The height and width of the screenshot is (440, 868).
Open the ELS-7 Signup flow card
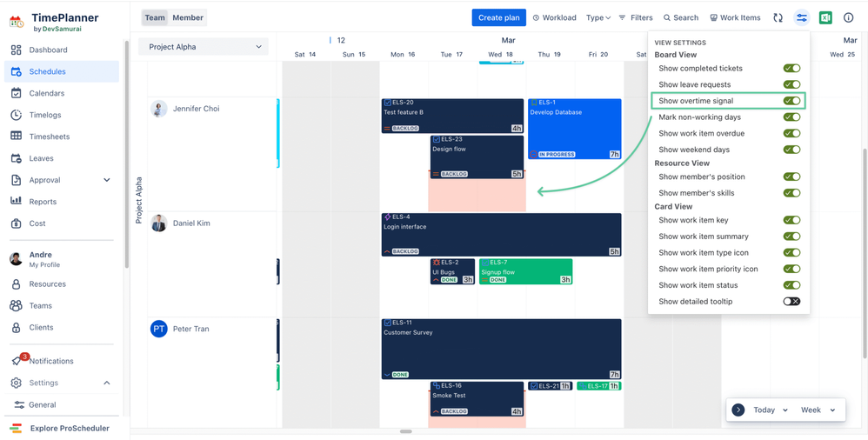pos(525,271)
